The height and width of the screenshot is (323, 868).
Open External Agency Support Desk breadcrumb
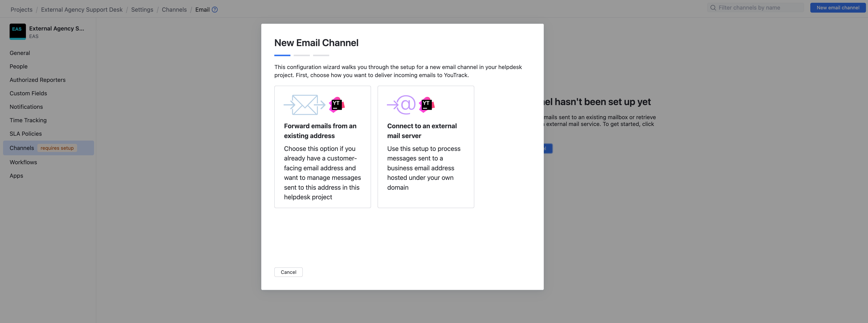(82, 9)
